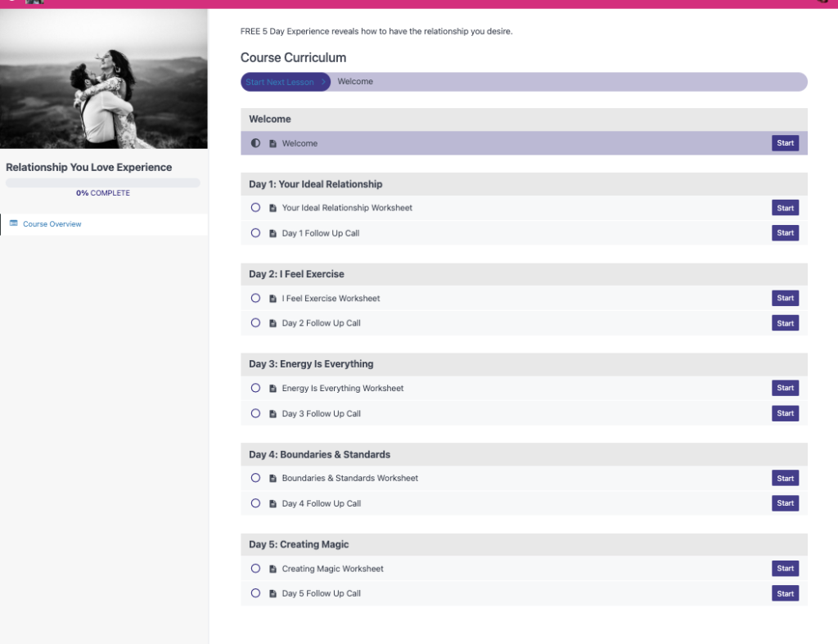This screenshot has height=644, width=838.
Task: Start Day 4 Follow Up Call
Action: [x=785, y=503]
